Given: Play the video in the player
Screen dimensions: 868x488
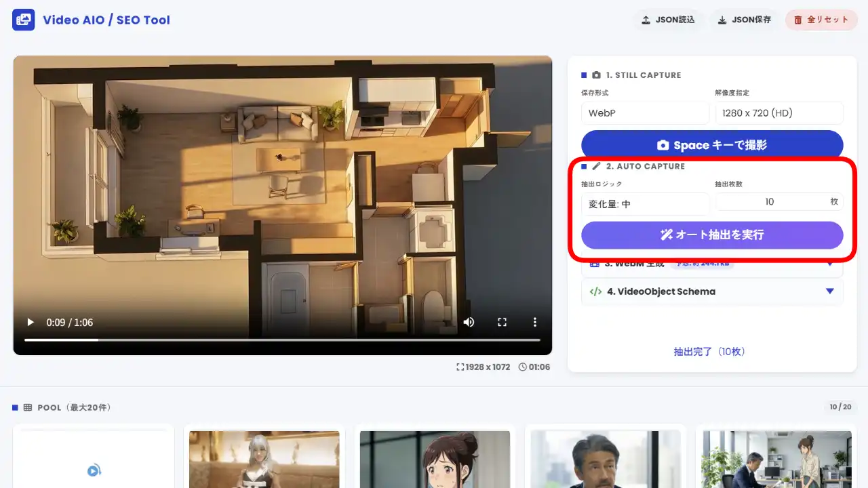Looking at the screenshot, I should (x=30, y=322).
